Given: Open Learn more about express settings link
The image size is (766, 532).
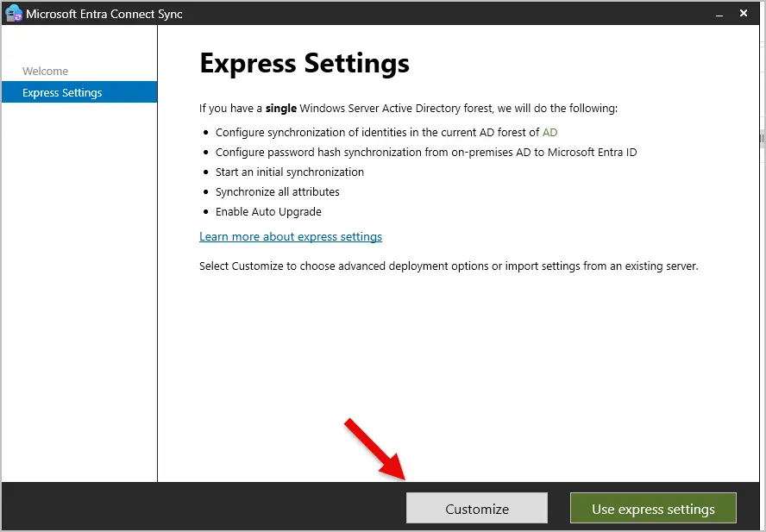Looking at the screenshot, I should click(x=291, y=236).
